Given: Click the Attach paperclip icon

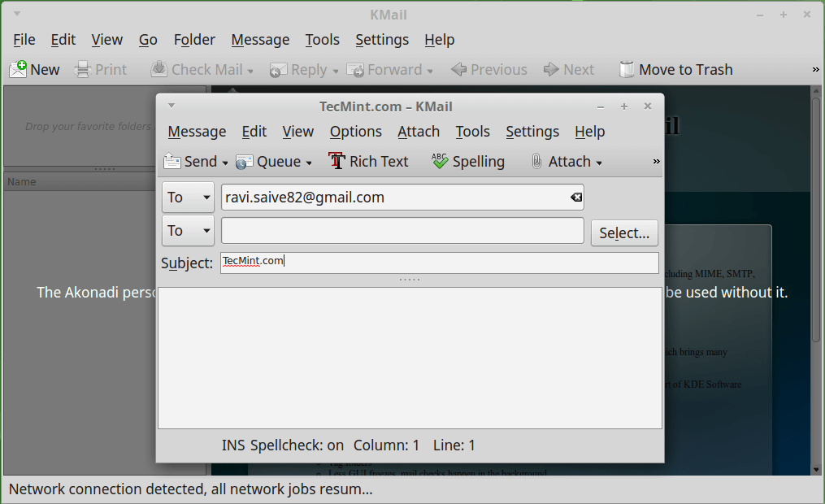Looking at the screenshot, I should click(x=536, y=161).
